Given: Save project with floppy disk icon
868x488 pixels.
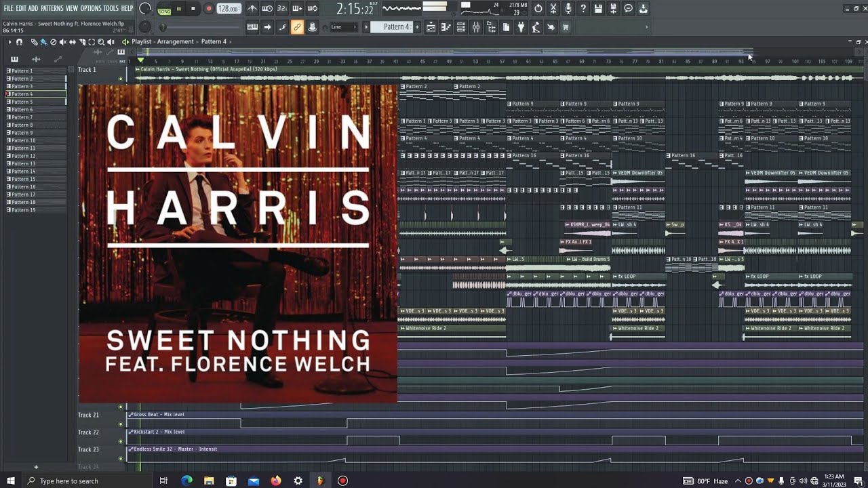Looking at the screenshot, I should coord(598,9).
